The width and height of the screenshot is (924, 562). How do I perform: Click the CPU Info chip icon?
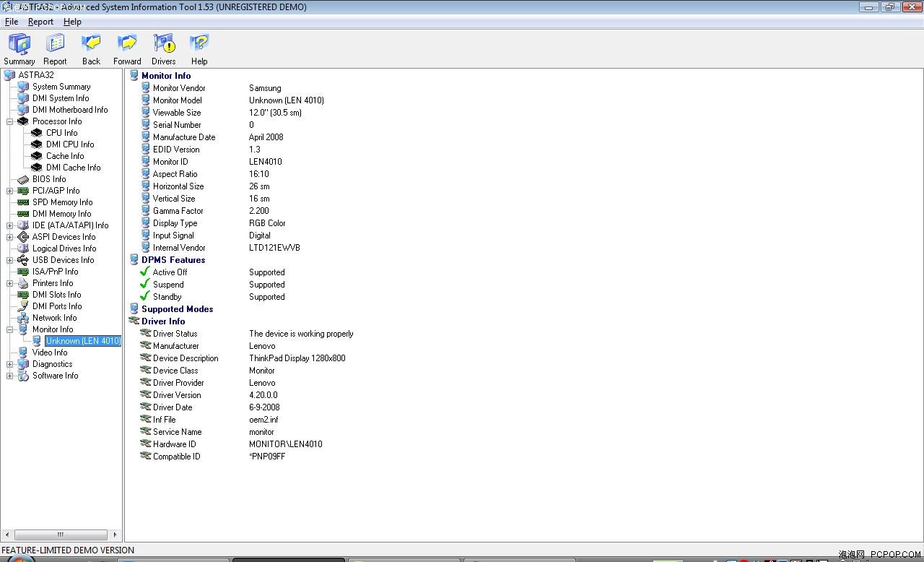tap(37, 133)
